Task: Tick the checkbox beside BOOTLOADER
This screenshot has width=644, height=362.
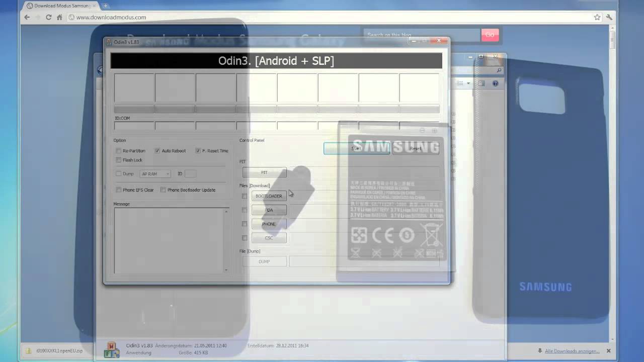Action: (x=245, y=196)
